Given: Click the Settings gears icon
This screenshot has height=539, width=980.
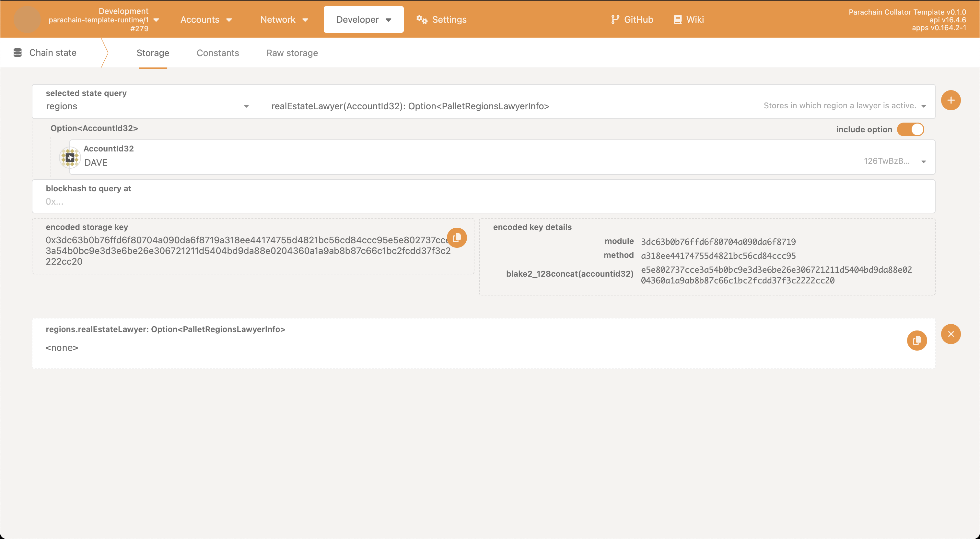Looking at the screenshot, I should point(422,19).
